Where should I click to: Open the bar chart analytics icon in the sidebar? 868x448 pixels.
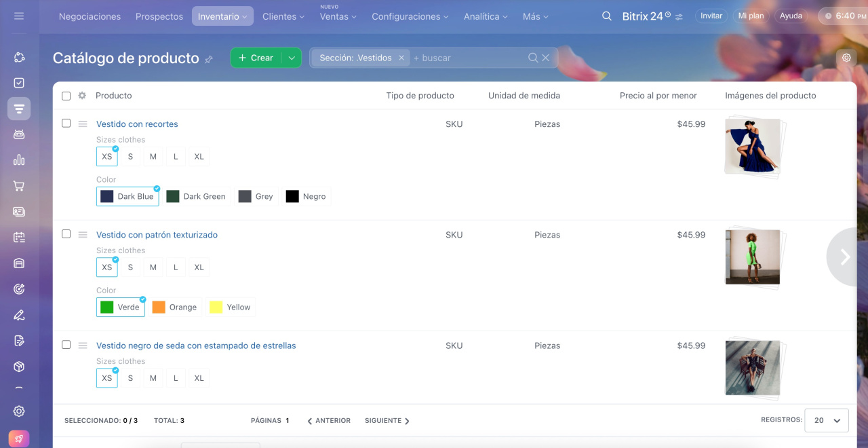[x=19, y=160]
